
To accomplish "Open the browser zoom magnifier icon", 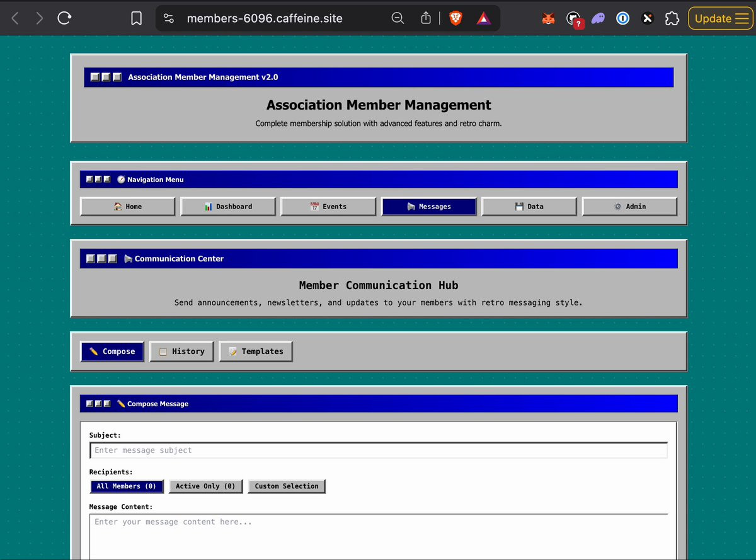I will [398, 18].
